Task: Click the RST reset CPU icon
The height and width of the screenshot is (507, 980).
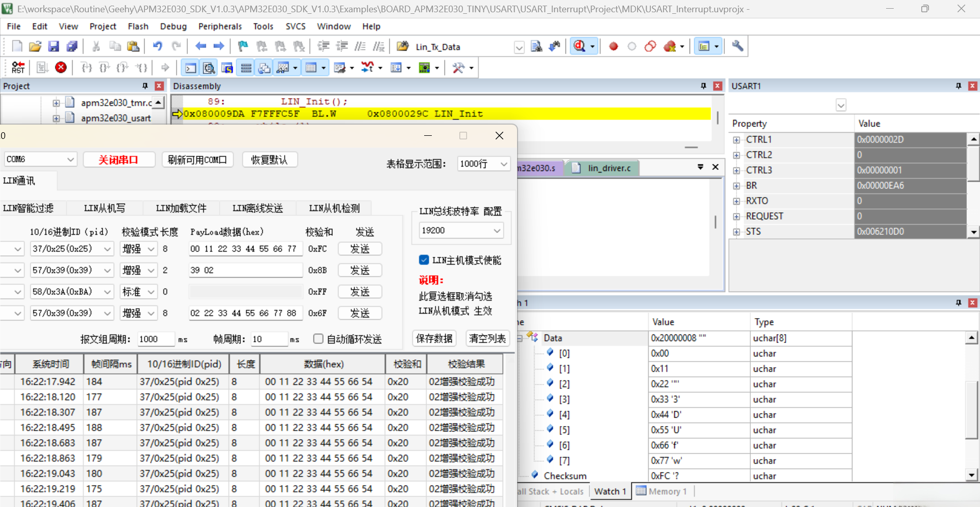Action: coord(18,67)
